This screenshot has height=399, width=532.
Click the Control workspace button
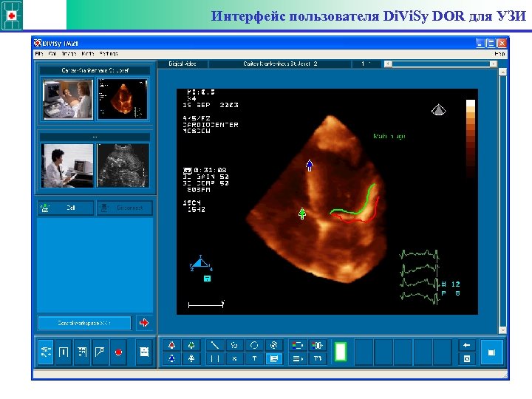point(84,323)
